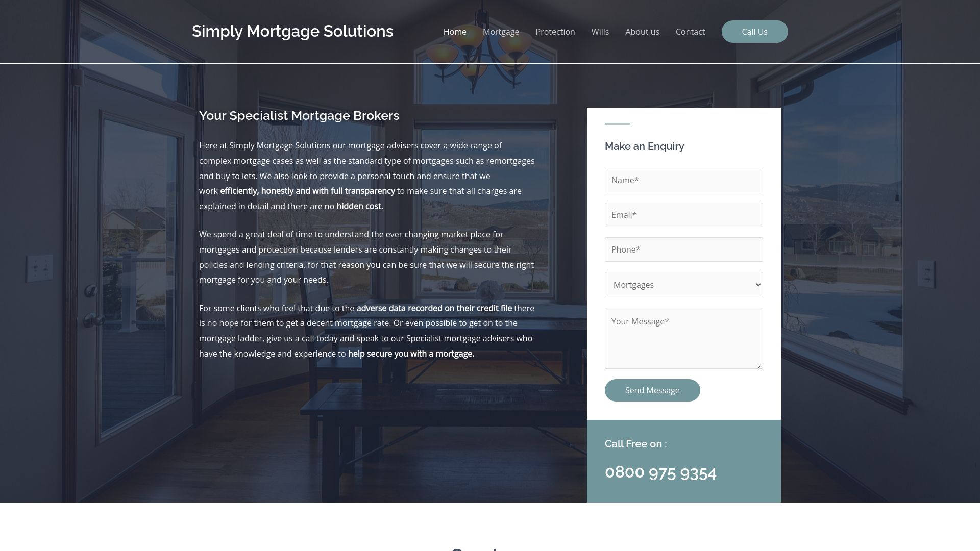Click the Simply Mortgage Solutions logo
Viewport: 980px width, 551px height.
click(x=293, y=31)
